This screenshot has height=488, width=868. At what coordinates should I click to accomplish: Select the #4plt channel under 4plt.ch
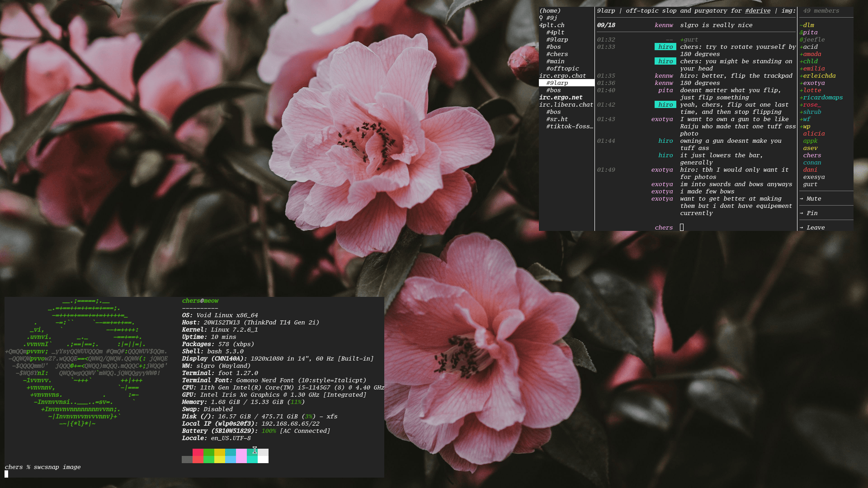(x=555, y=33)
